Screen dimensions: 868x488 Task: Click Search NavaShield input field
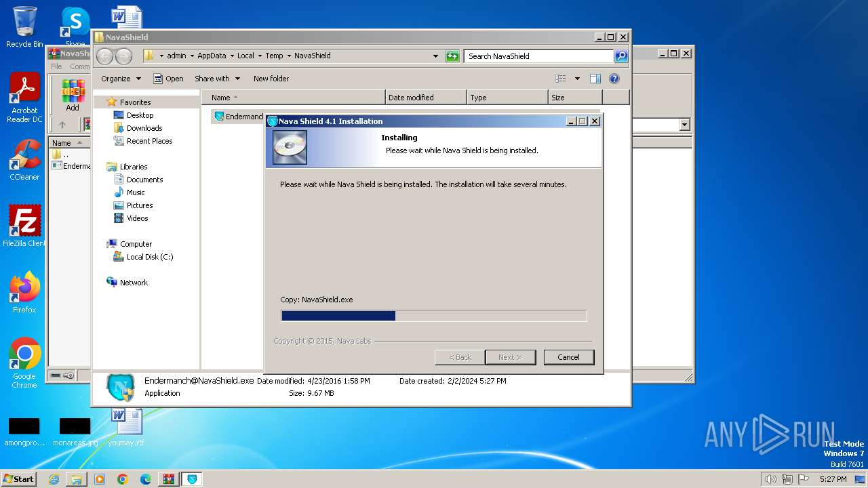[x=538, y=56]
